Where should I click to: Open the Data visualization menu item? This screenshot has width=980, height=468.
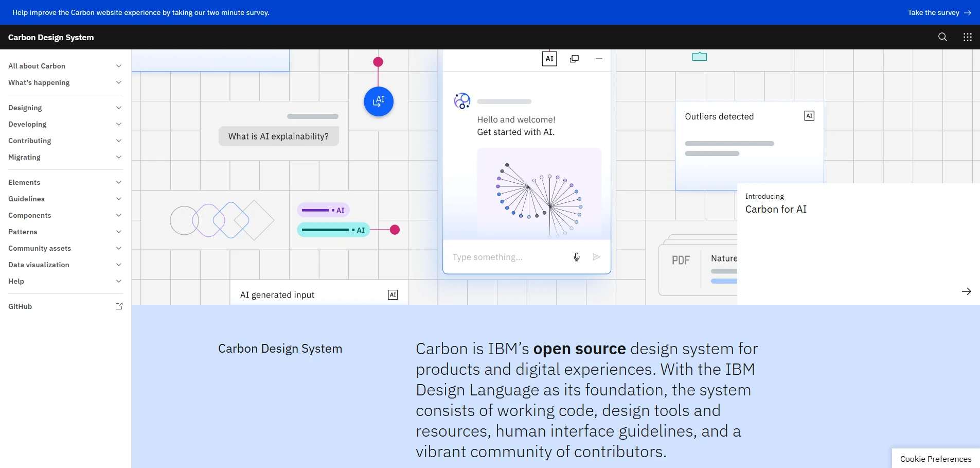click(65, 265)
